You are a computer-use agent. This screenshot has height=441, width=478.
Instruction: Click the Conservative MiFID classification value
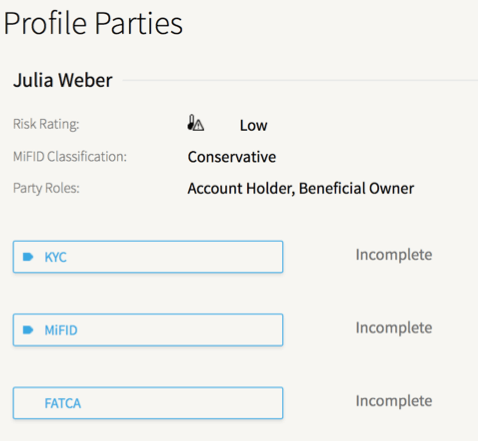click(232, 157)
